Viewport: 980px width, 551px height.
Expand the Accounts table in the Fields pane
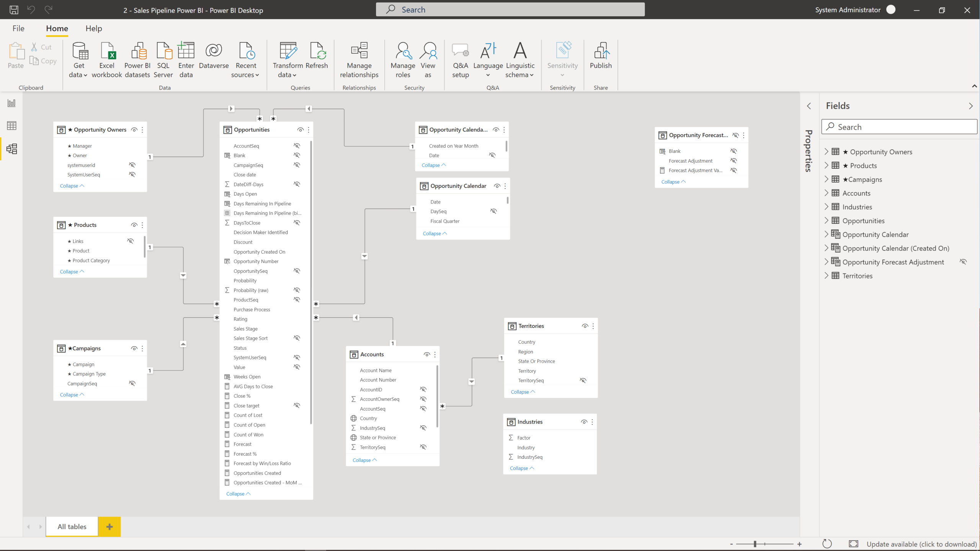point(827,193)
